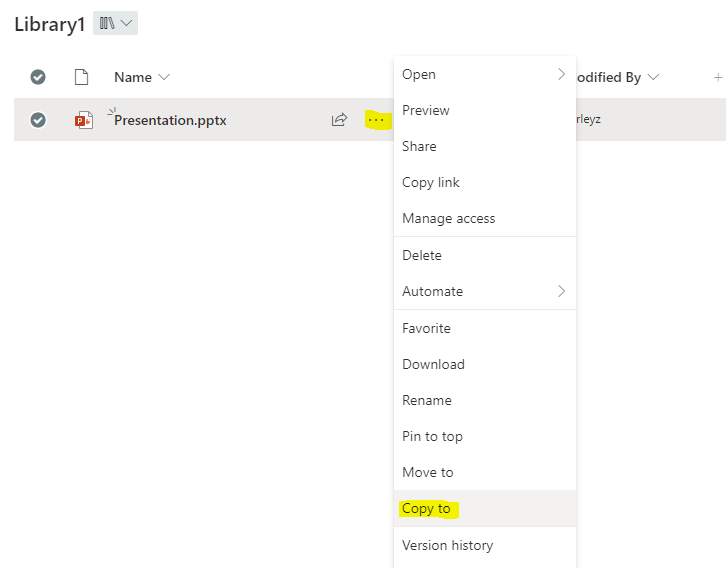This screenshot has height=568, width=726.
Task: Click the three-dot more actions icon
Action: click(375, 120)
